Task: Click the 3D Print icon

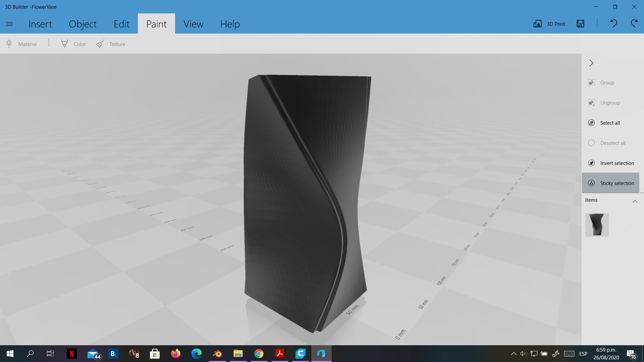Action: click(538, 24)
